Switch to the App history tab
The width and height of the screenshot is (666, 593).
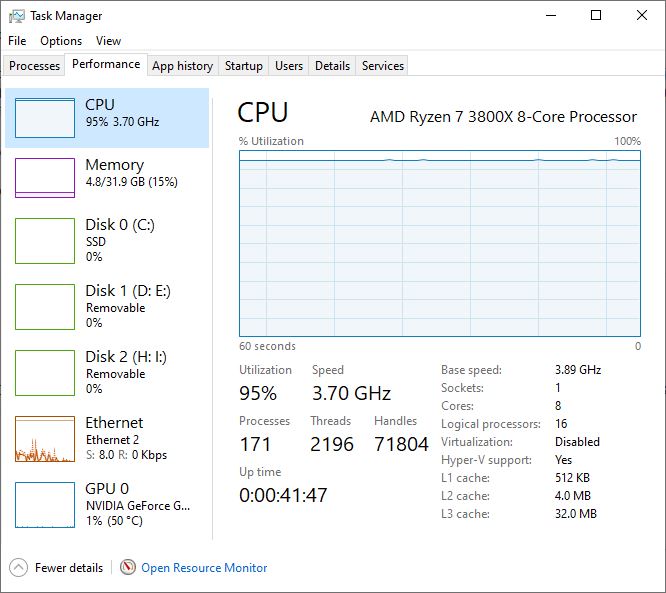click(x=183, y=66)
